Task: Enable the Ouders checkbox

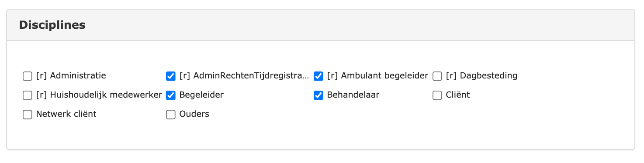Action: (x=171, y=115)
